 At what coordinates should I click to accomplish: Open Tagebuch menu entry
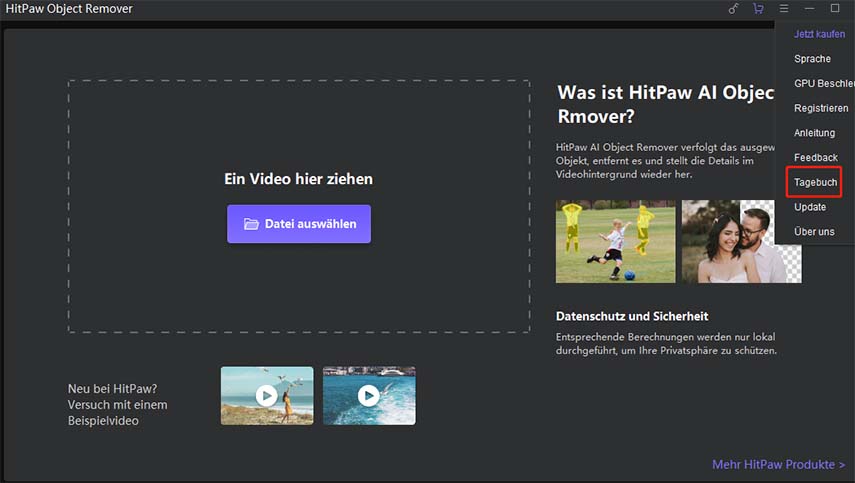pyautogui.click(x=814, y=182)
